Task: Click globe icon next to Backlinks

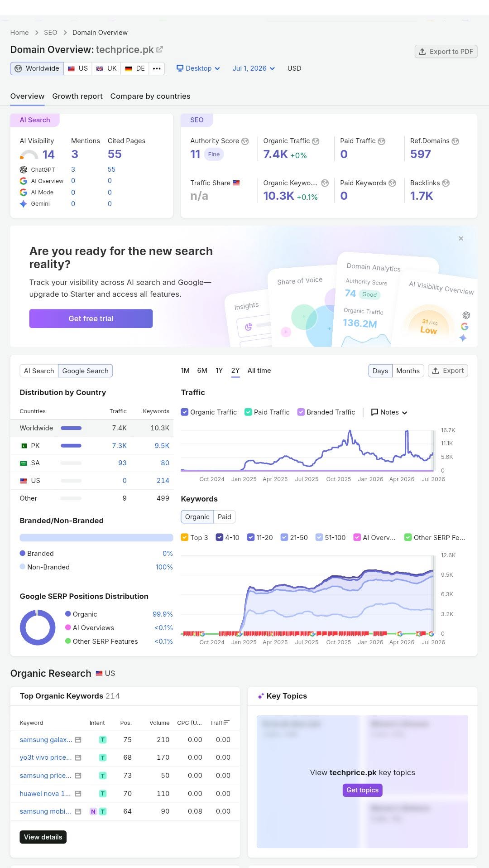Action: (x=446, y=183)
